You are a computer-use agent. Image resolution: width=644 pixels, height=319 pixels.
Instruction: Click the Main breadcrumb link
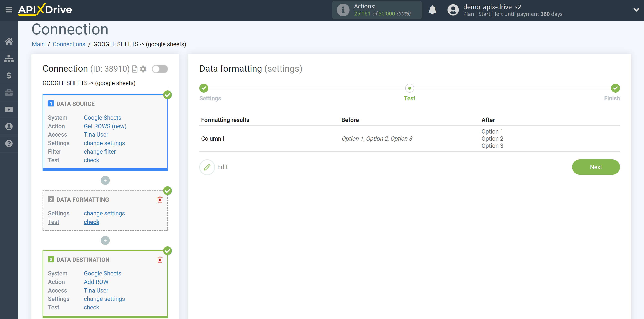[38, 44]
